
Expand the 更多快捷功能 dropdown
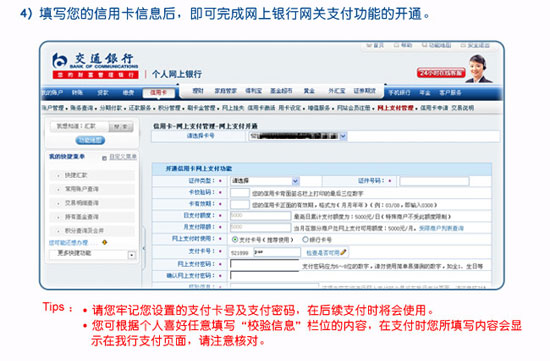pyautogui.click(x=132, y=255)
